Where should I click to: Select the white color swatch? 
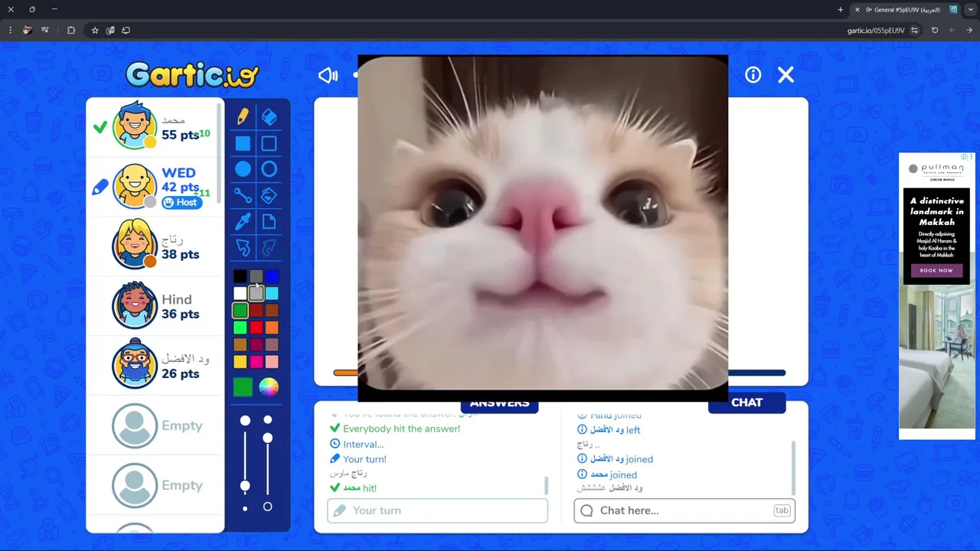coord(240,293)
